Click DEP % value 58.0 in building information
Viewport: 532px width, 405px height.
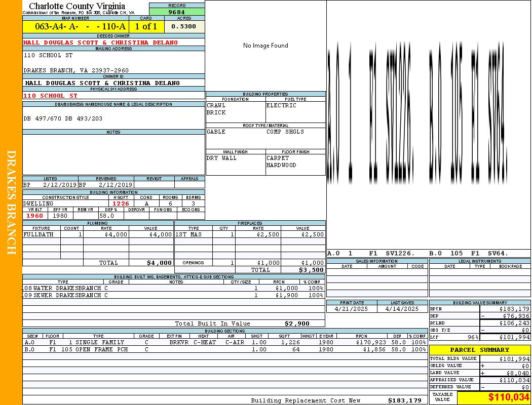coord(107,216)
